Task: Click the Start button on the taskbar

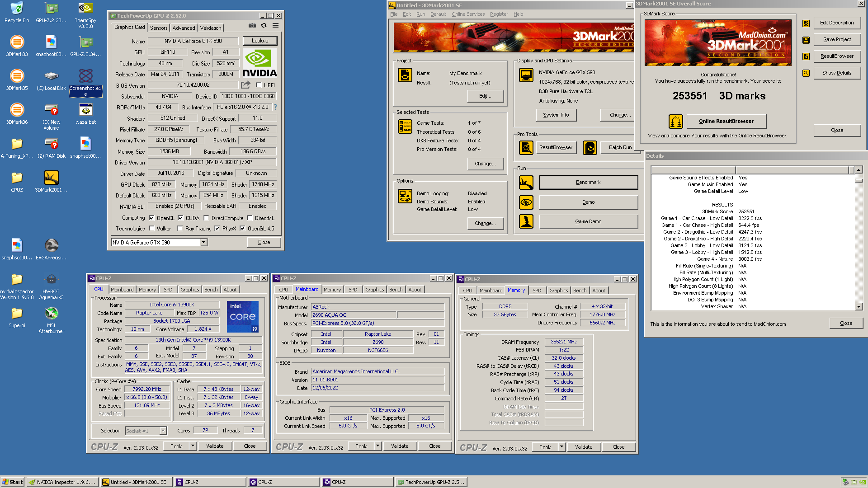Action: [13, 482]
